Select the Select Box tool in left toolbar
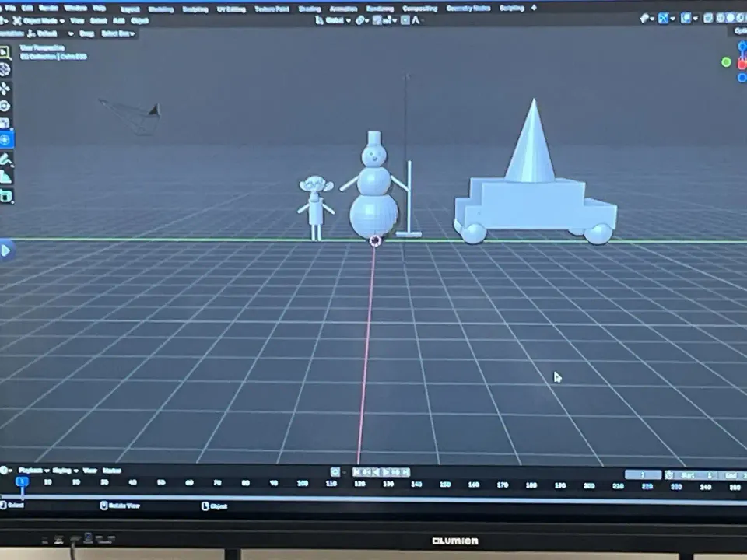 click(5, 52)
